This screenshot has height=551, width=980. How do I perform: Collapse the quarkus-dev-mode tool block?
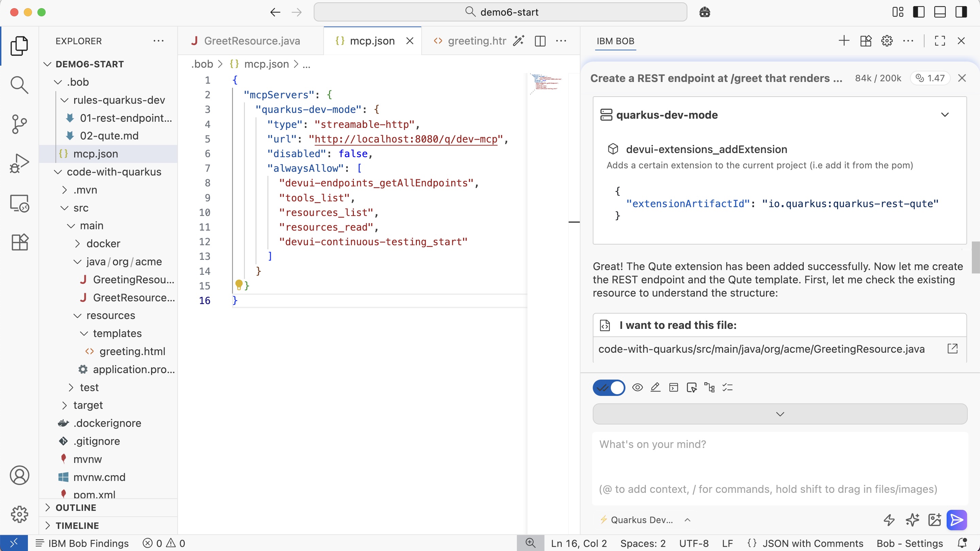click(x=945, y=115)
